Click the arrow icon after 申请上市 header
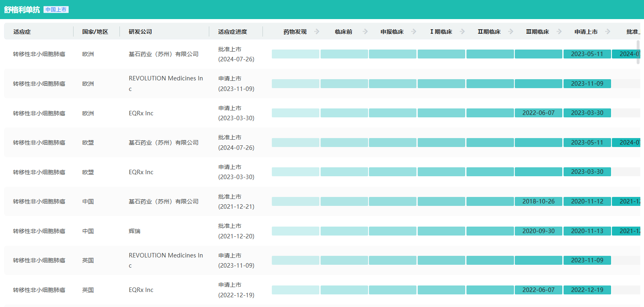This screenshot has width=644, height=307. (608, 32)
